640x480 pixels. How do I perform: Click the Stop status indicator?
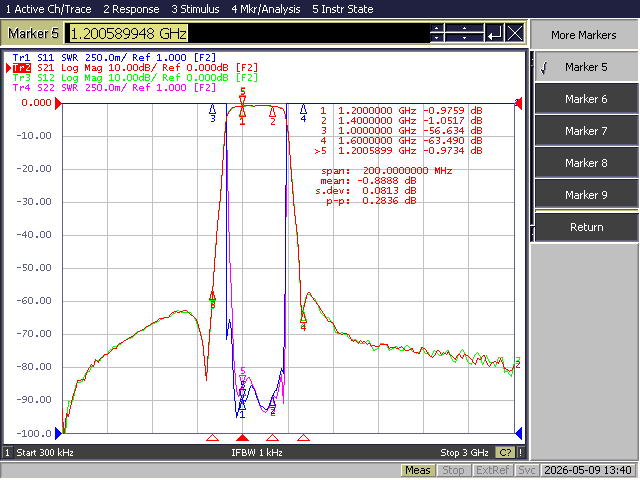(x=453, y=470)
